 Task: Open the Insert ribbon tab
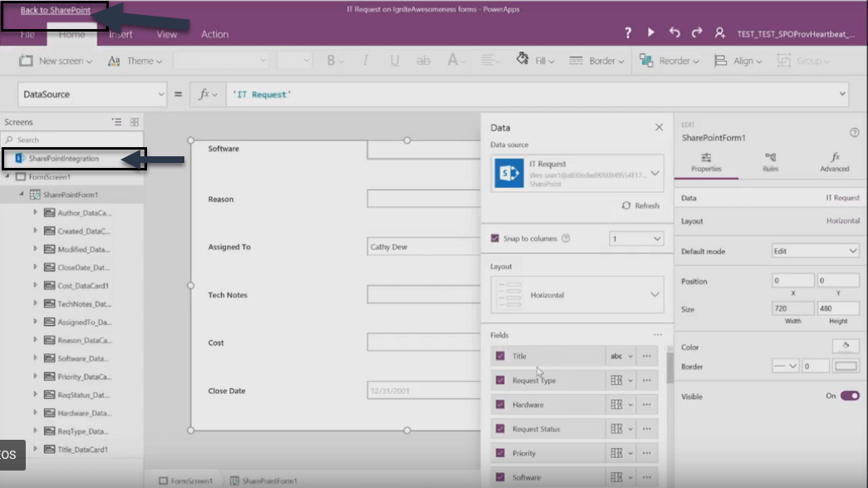pyautogui.click(x=120, y=34)
